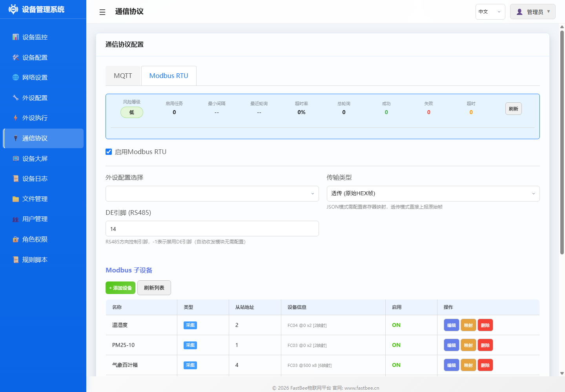Open 网络设置 menu item
This screenshot has width=565, height=392.
click(x=43, y=77)
